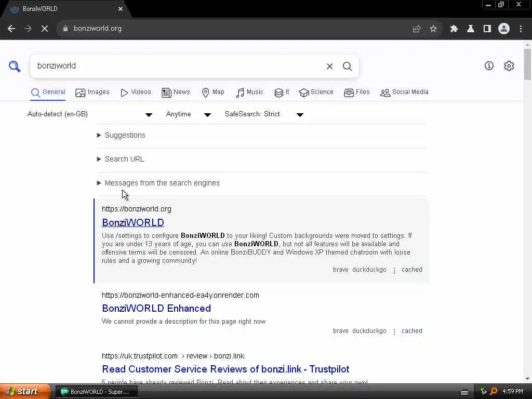Switch to the Files tab

(x=357, y=92)
